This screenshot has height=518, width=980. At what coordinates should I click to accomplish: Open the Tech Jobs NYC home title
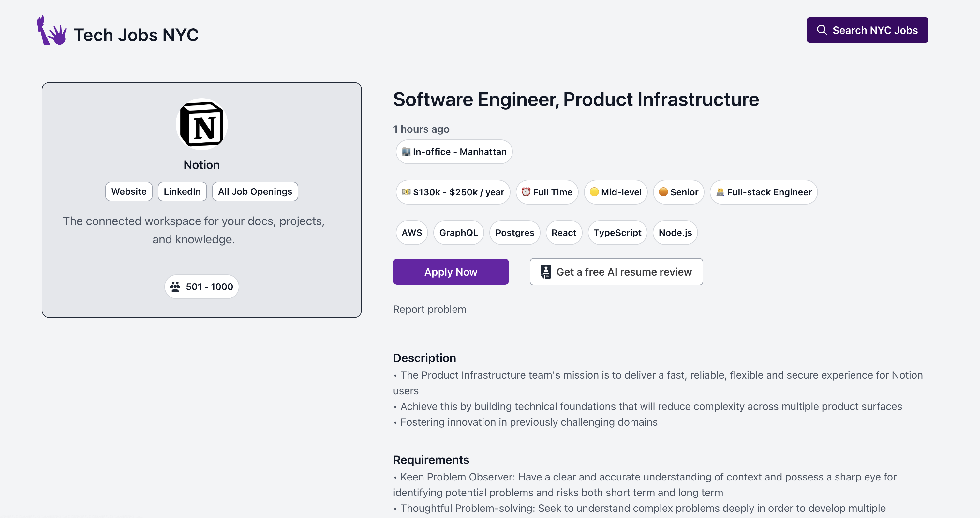point(136,35)
